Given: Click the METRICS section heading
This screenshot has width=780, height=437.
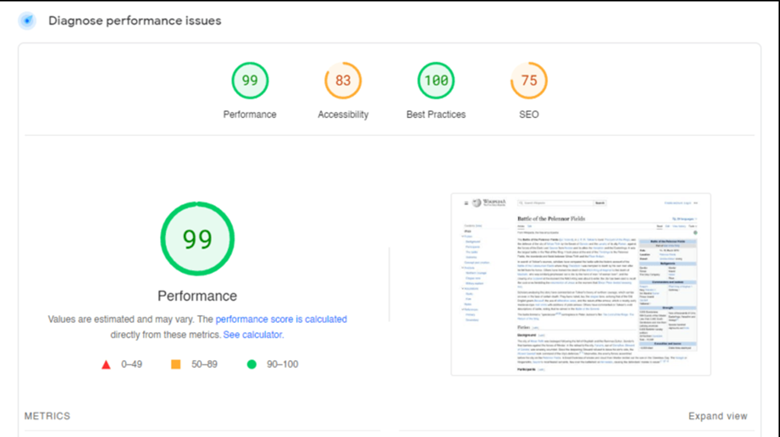Looking at the screenshot, I should coord(47,416).
